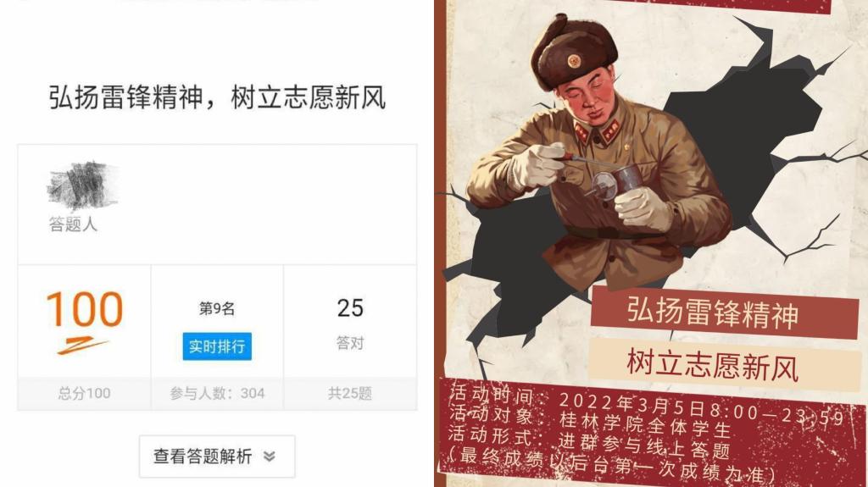Expand 查看答题解析 dropdown button
Viewport: 868px width, 487px height.
tap(217, 456)
